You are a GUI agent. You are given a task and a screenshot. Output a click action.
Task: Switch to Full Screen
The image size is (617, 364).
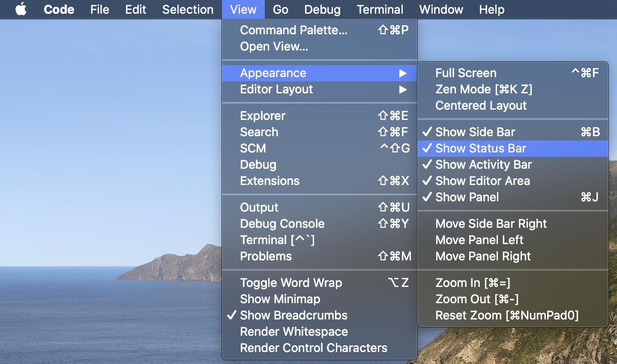pos(466,73)
